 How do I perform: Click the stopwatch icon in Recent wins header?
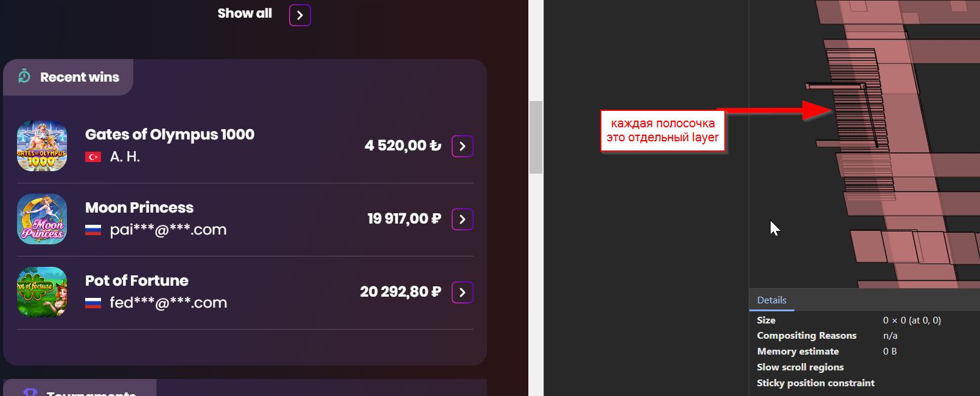[23, 77]
